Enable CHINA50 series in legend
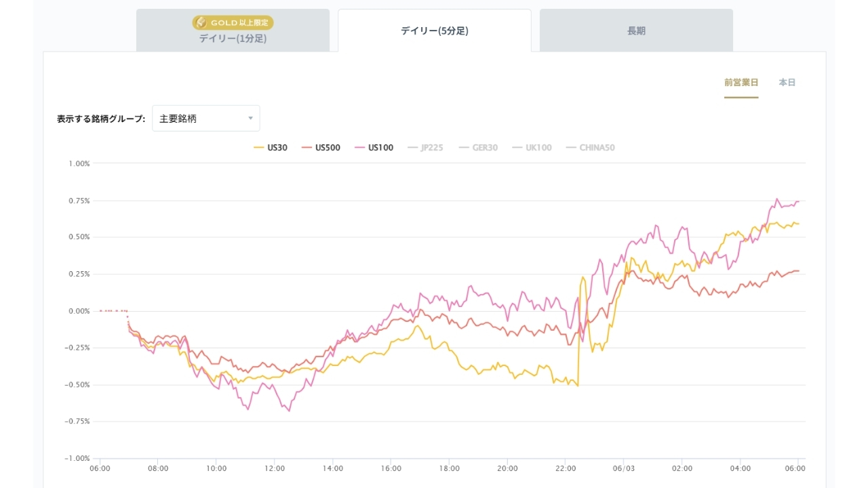This screenshot has width=868, height=488. 590,148
